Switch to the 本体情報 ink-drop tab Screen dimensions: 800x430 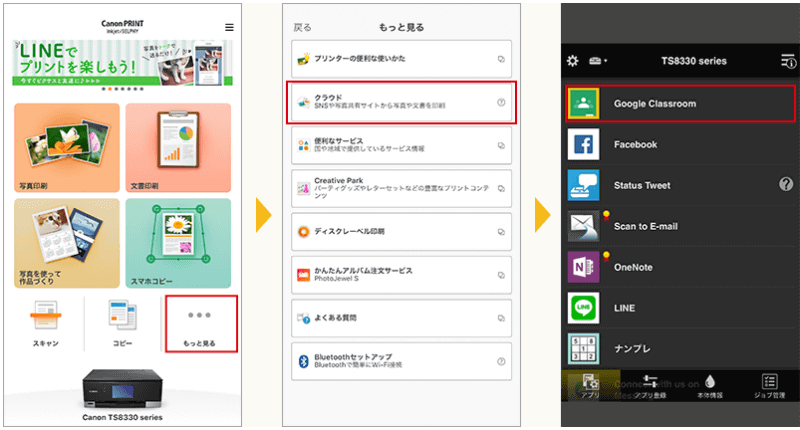(710, 386)
